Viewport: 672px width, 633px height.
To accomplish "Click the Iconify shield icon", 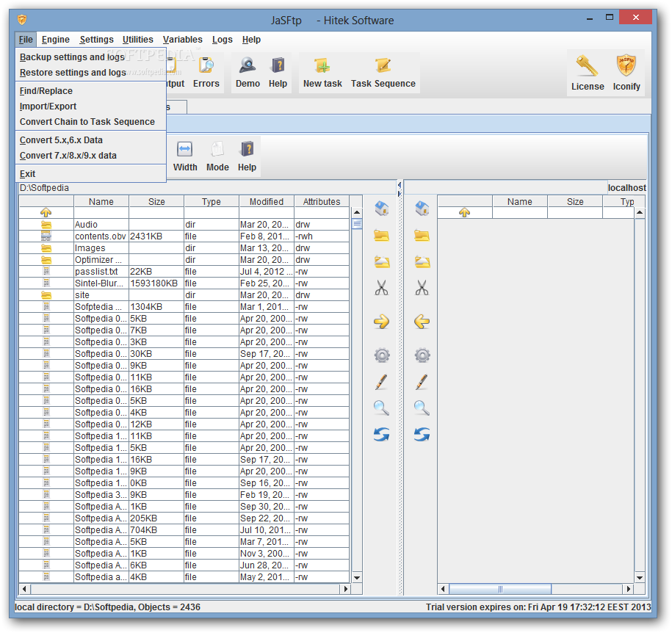I will pos(626,73).
